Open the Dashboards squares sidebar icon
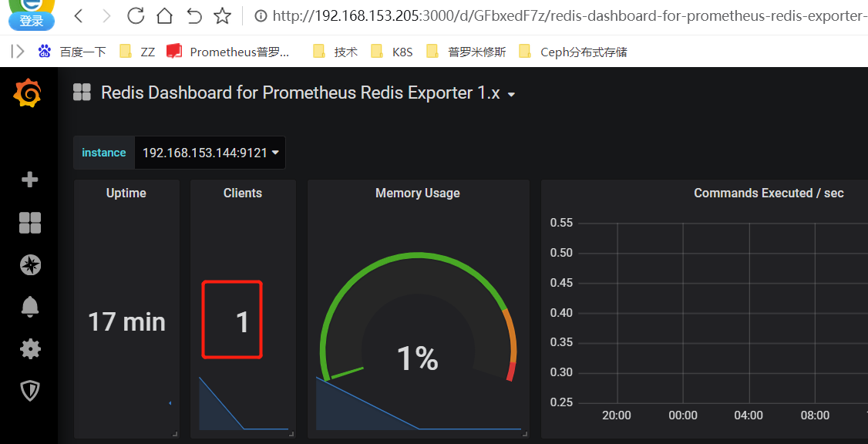 (x=30, y=223)
